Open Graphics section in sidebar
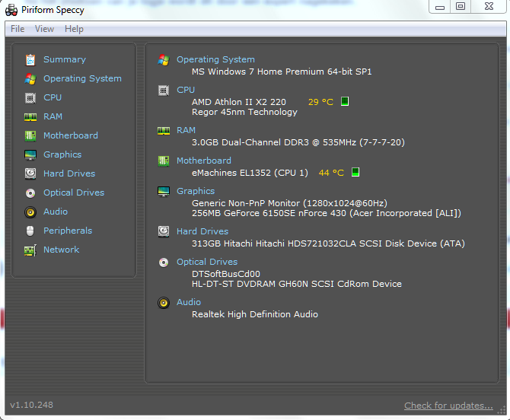This screenshot has height=420, width=510. point(62,154)
